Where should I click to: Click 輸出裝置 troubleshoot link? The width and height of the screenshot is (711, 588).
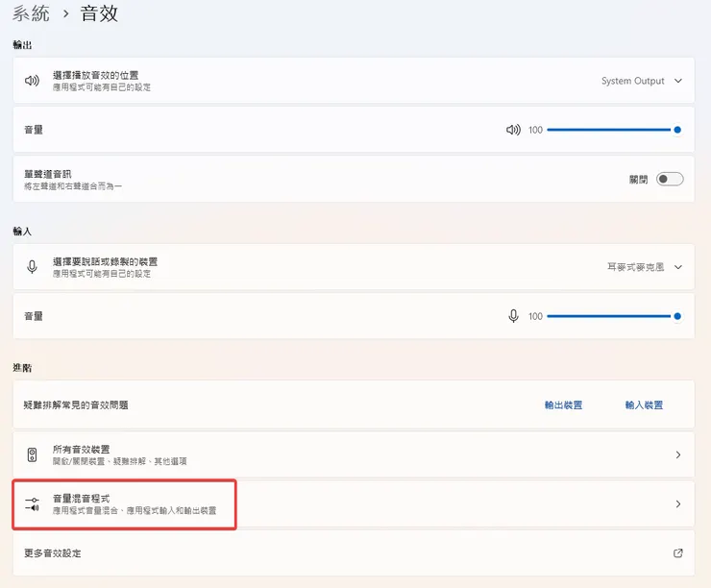(563, 404)
